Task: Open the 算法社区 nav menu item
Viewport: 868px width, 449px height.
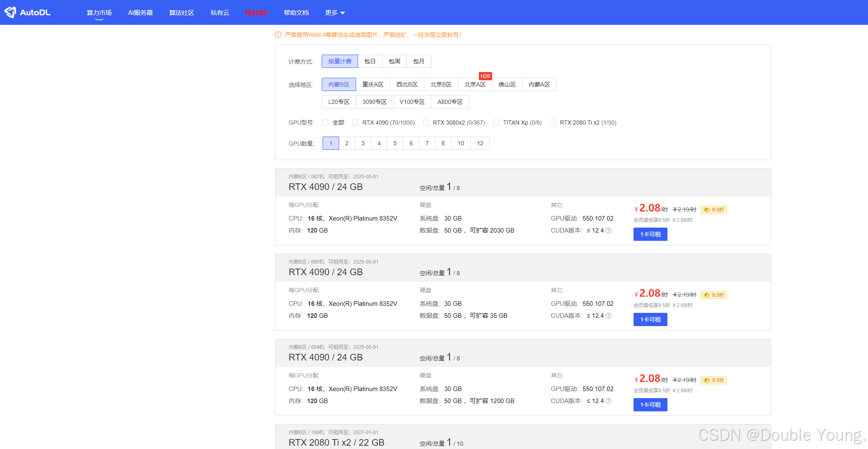Action: point(182,13)
